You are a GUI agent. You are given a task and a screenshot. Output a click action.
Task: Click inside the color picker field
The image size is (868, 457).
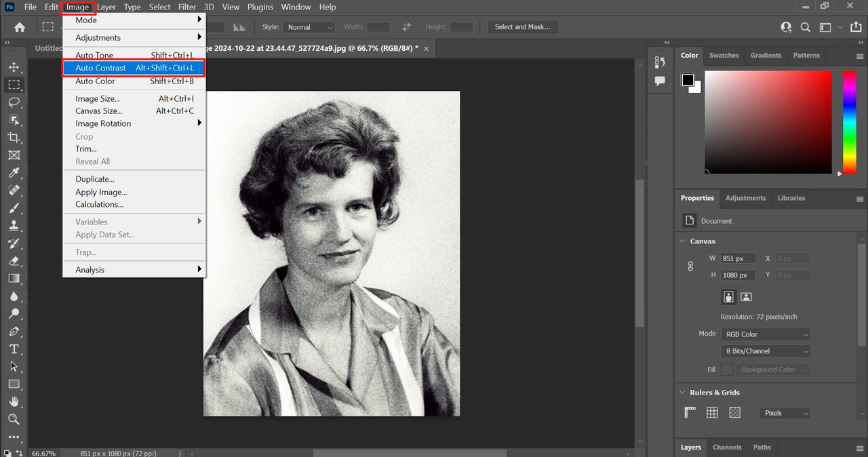(768, 122)
